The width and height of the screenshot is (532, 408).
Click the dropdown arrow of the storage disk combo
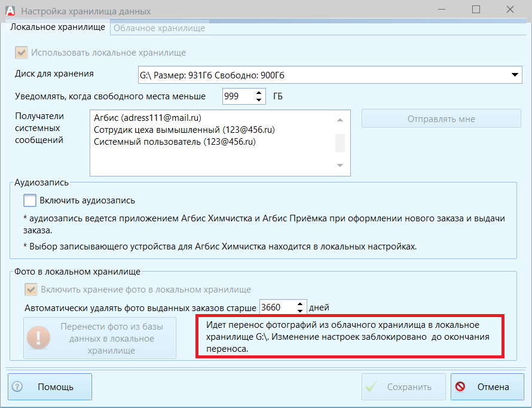(x=515, y=75)
